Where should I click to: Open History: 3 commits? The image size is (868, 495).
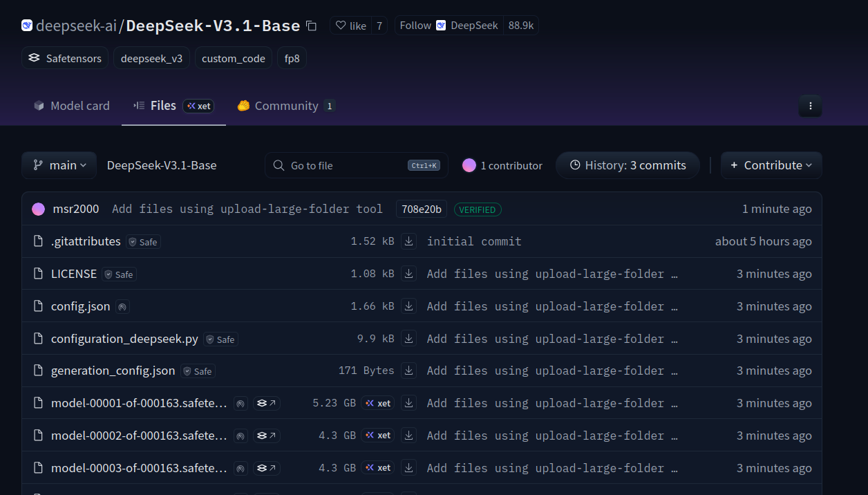pyautogui.click(x=628, y=165)
